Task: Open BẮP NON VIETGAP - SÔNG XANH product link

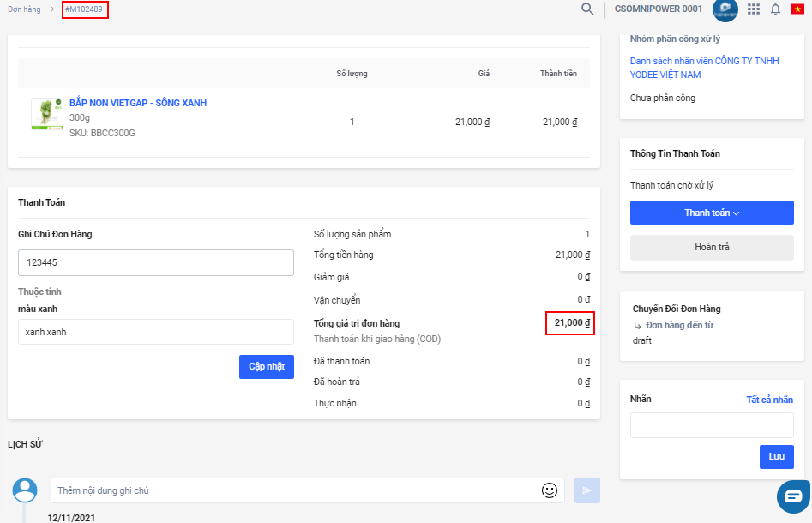Action: (x=137, y=103)
